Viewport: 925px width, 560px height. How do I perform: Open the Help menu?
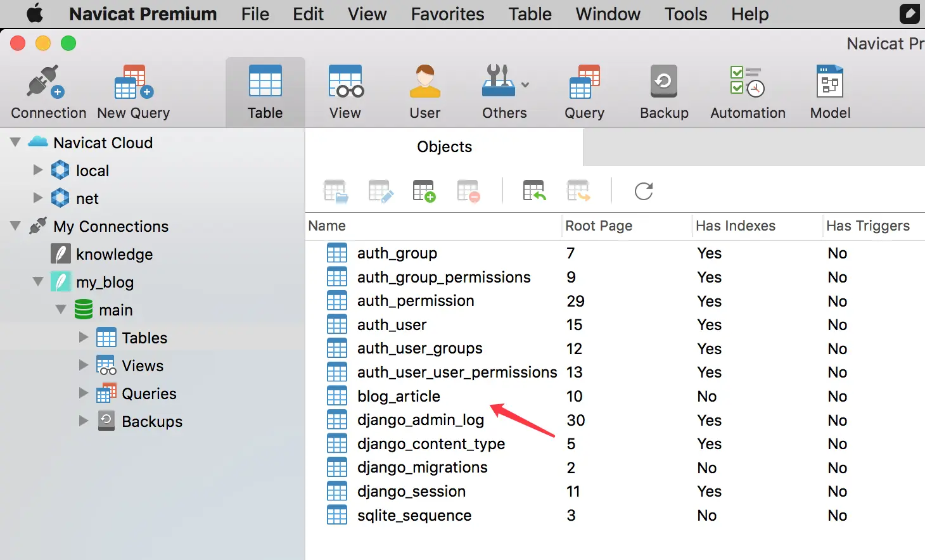tap(750, 14)
